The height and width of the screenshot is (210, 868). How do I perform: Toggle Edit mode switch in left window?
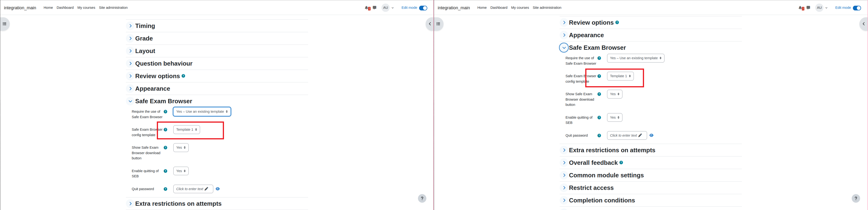pyautogui.click(x=423, y=8)
